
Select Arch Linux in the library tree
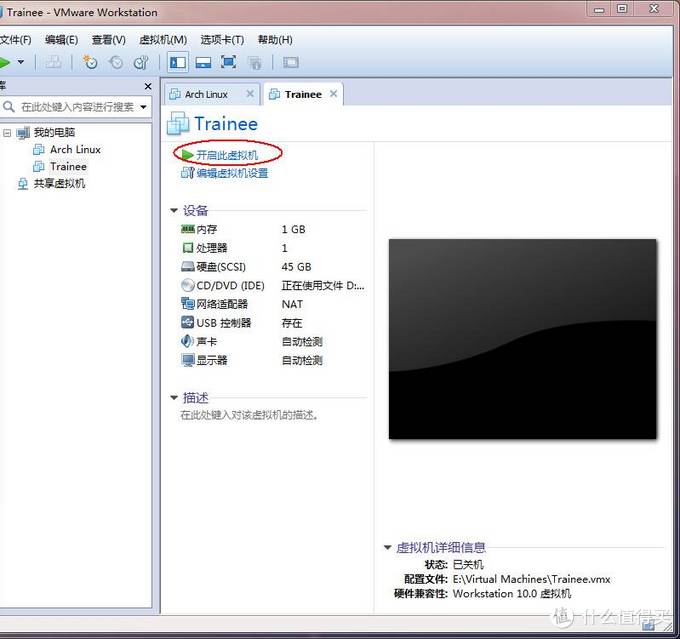click(x=75, y=150)
